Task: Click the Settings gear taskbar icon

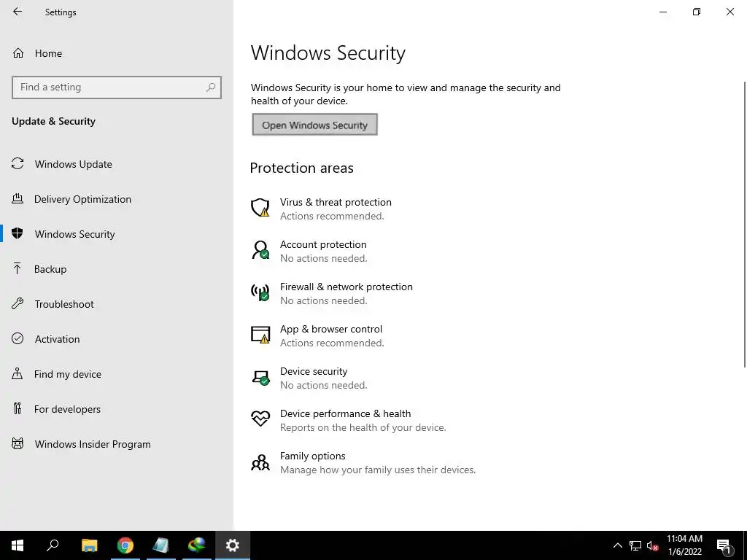Action: coord(233,545)
